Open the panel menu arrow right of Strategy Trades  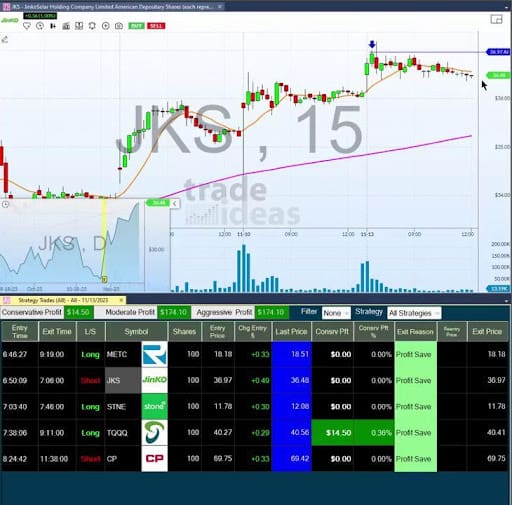point(506,300)
